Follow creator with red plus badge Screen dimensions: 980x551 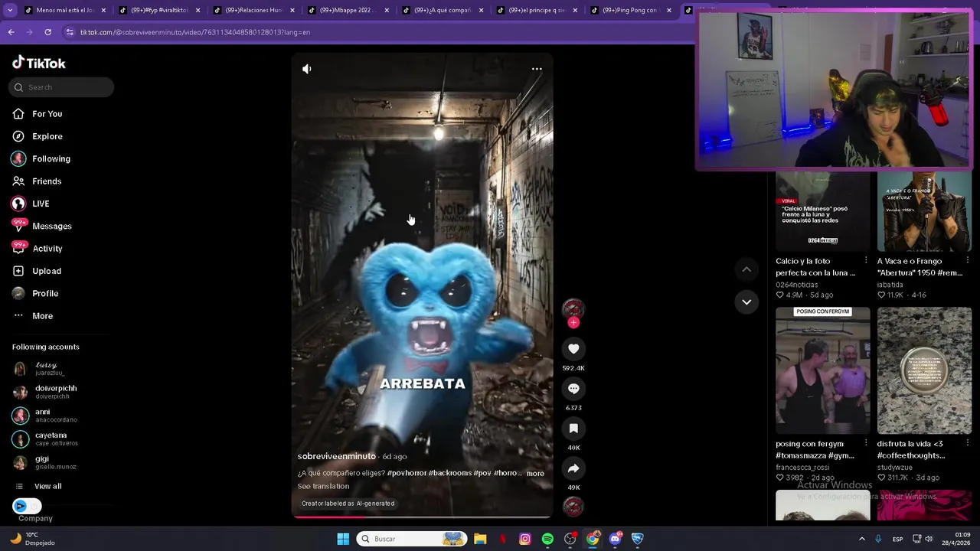coord(573,322)
